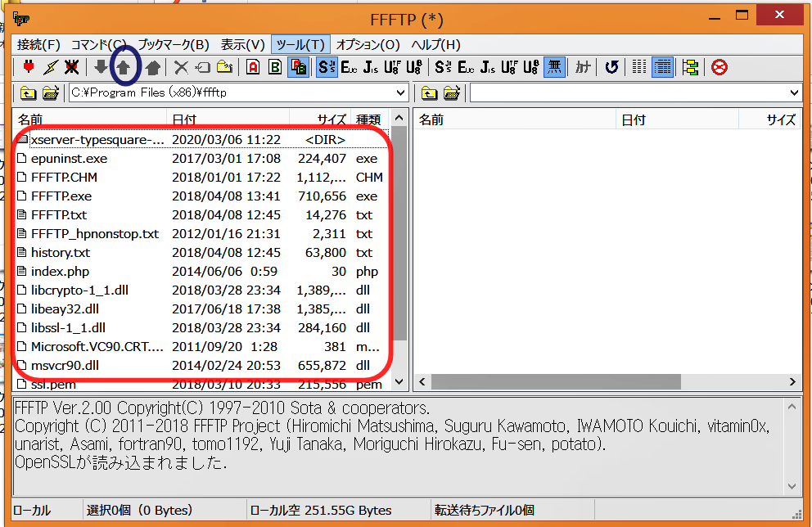Switch to the Details view icon
This screenshot has height=527, width=812.
662,67
